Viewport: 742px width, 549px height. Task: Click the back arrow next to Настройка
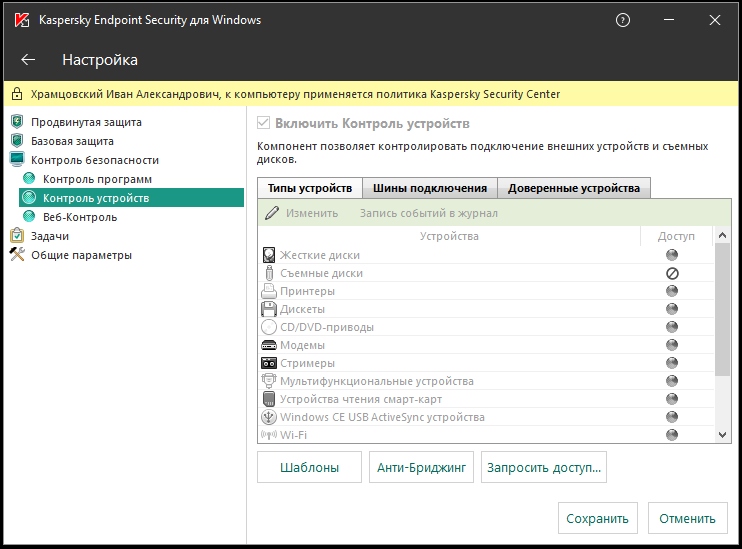coord(28,60)
